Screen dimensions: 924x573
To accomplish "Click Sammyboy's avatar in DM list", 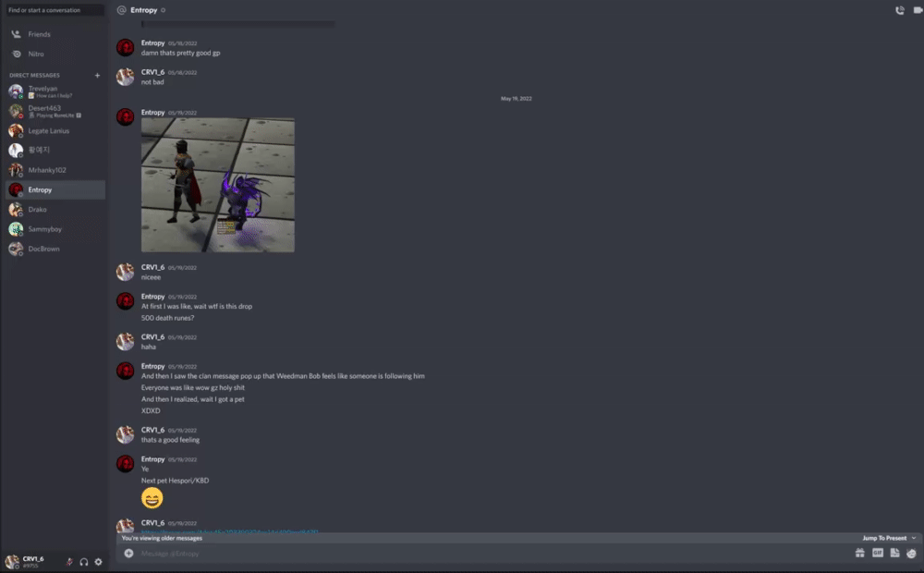I will tap(16, 228).
